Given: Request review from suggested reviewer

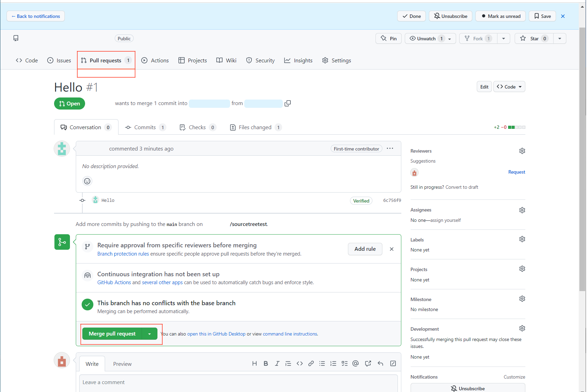Looking at the screenshot, I should tap(517, 172).
